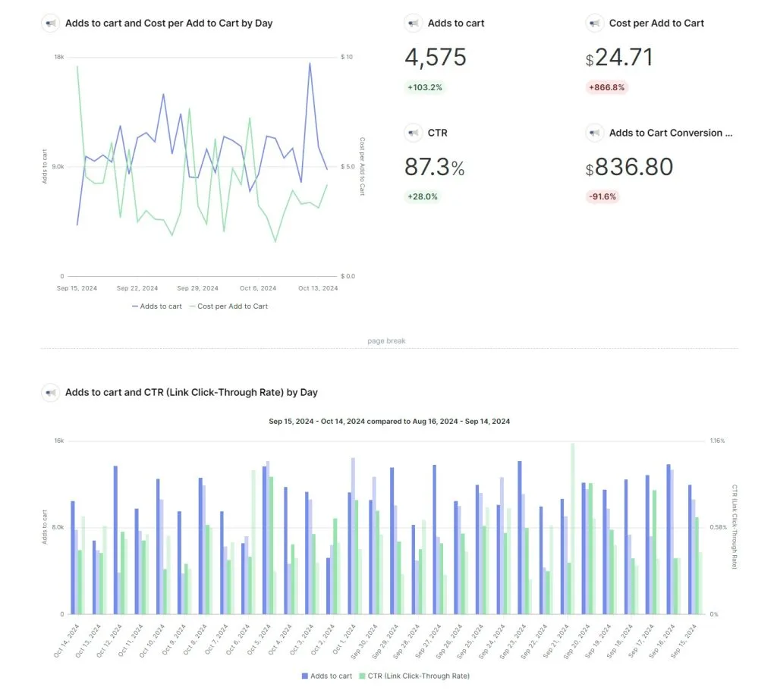The height and width of the screenshot is (700, 777).
Task: Click the dark blue Adds to cart bar for Oct 12, 2024
Action: coord(115,540)
